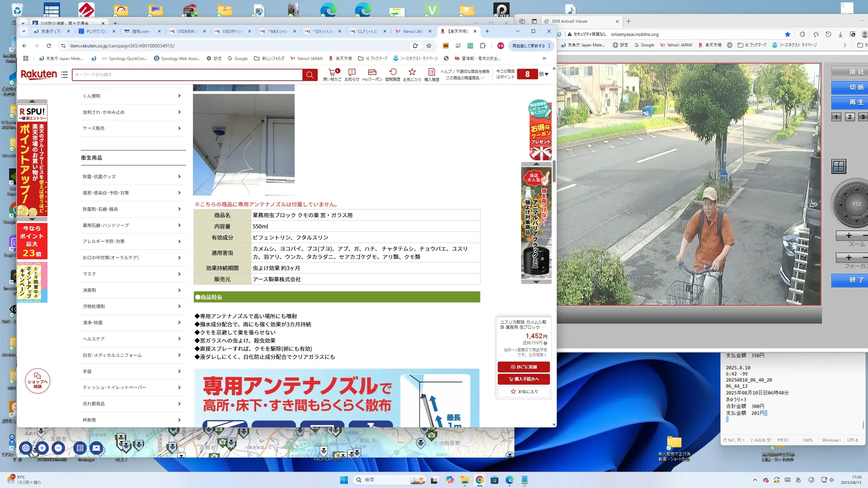Open the Rakuten shopping cart icon
The image size is (868, 488).
click(332, 72)
